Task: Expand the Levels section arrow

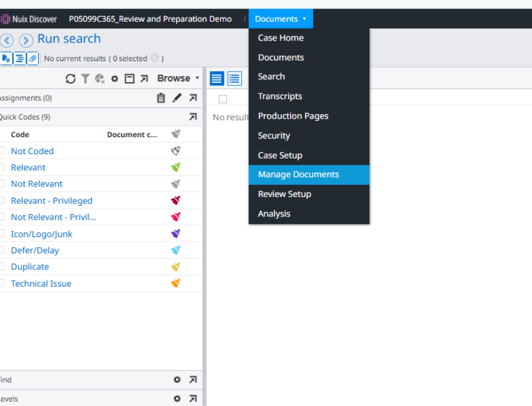Action: pos(193,399)
